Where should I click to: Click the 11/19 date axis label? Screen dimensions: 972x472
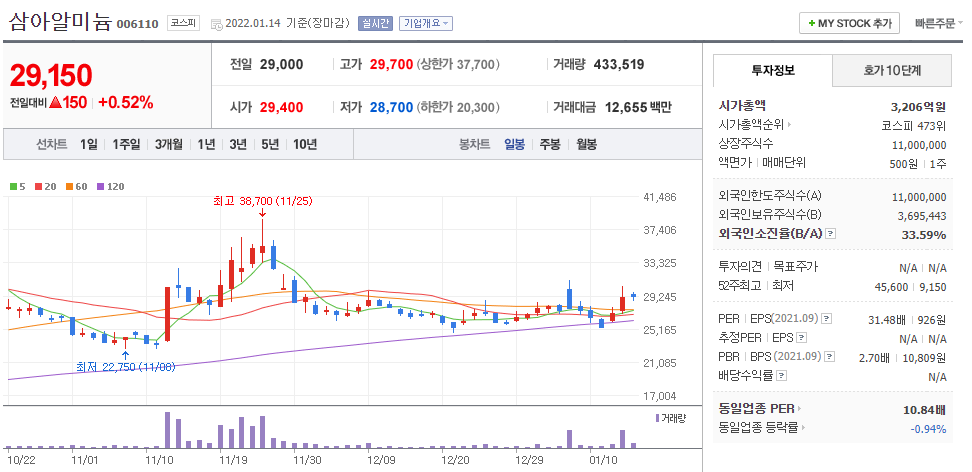(x=234, y=460)
